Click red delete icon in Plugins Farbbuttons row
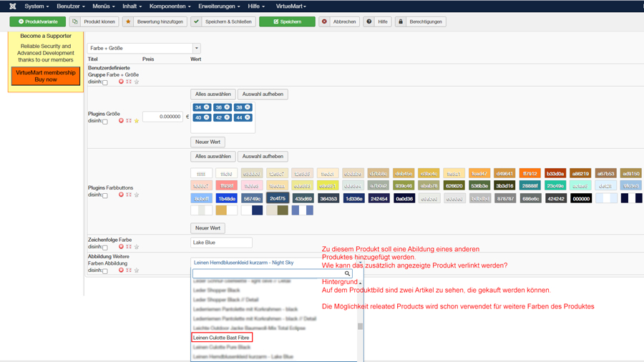644x362 pixels. click(121, 195)
